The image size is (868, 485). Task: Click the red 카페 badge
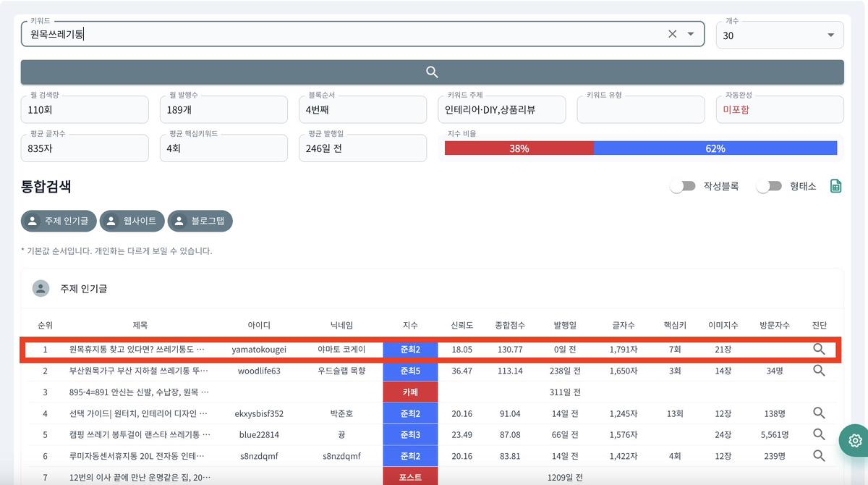coord(410,392)
